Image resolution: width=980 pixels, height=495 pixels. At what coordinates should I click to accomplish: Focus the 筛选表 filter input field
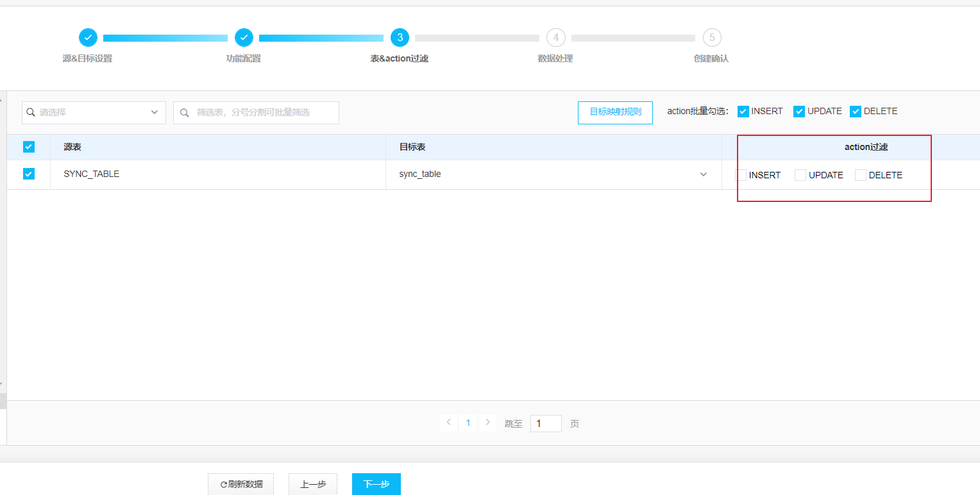[x=256, y=113]
